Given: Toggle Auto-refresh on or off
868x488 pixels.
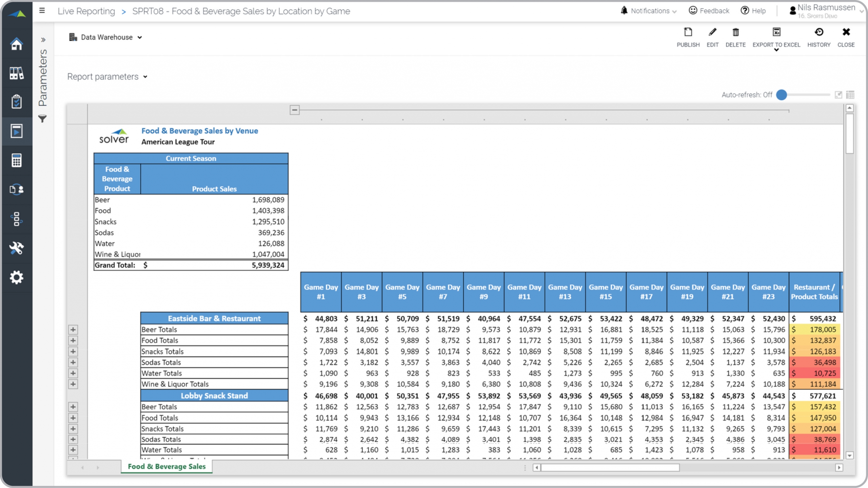Looking at the screenshot, I should 783,95.
